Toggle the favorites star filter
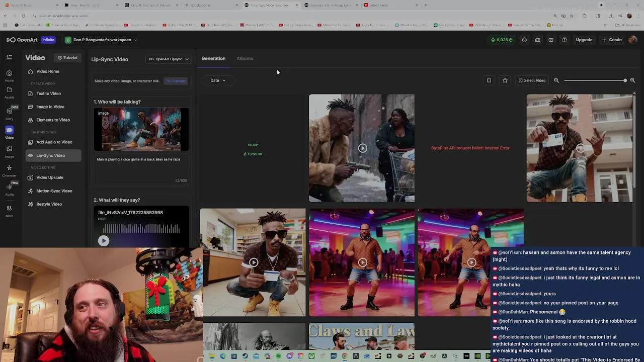The height and width of the screenshot is (362, 644). coord(505,80)
